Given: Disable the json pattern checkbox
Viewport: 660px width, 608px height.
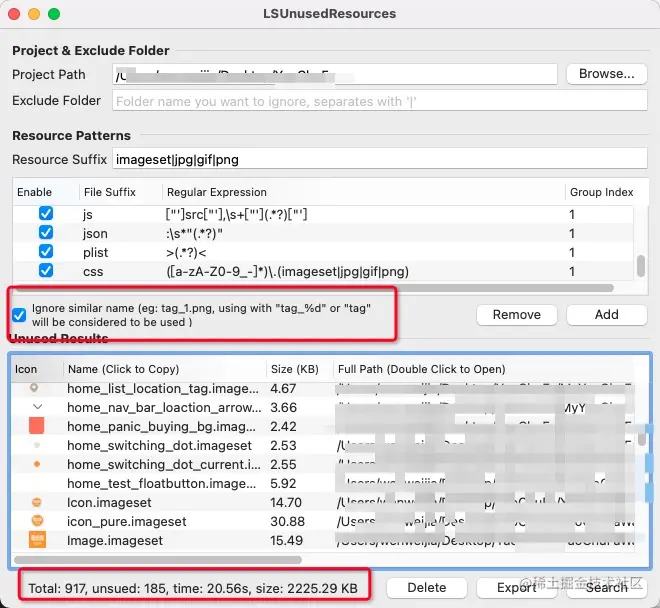Looking at the screenshot, I should pos(46,232).
